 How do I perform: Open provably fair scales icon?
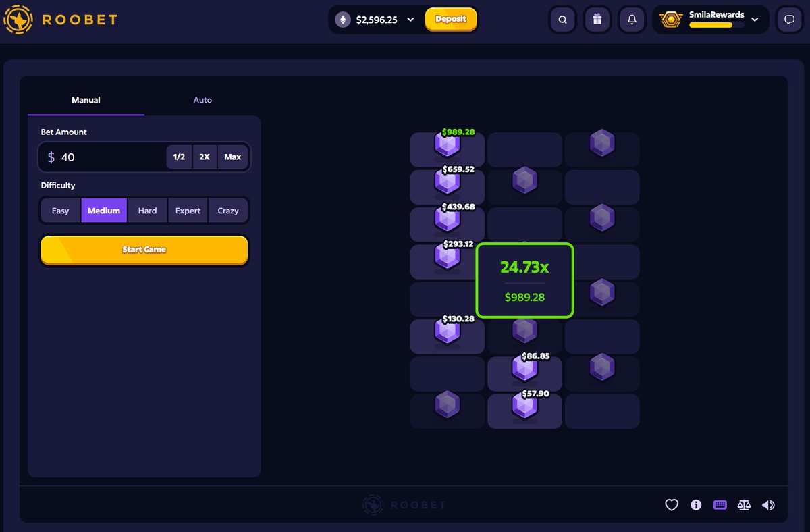tap(745, 505)
